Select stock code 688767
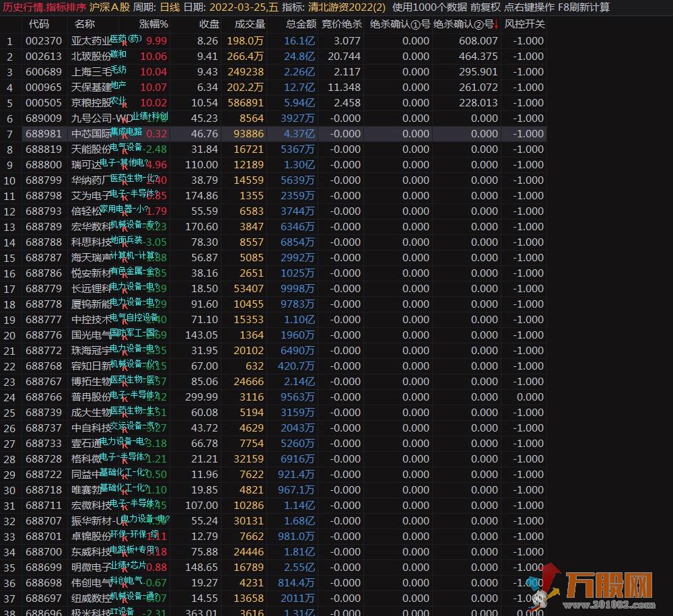 (x=44, y=381)
